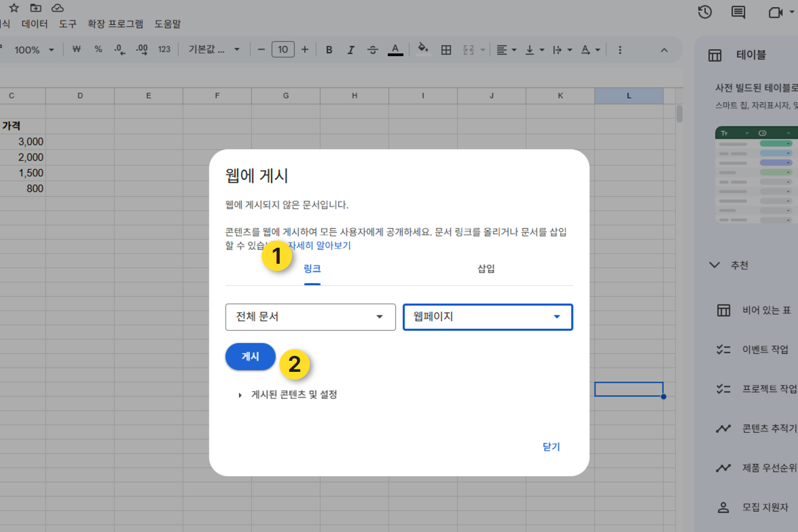Viewport: 798px width, 532px height.
Task: Star this document
Action: (14, 8)
